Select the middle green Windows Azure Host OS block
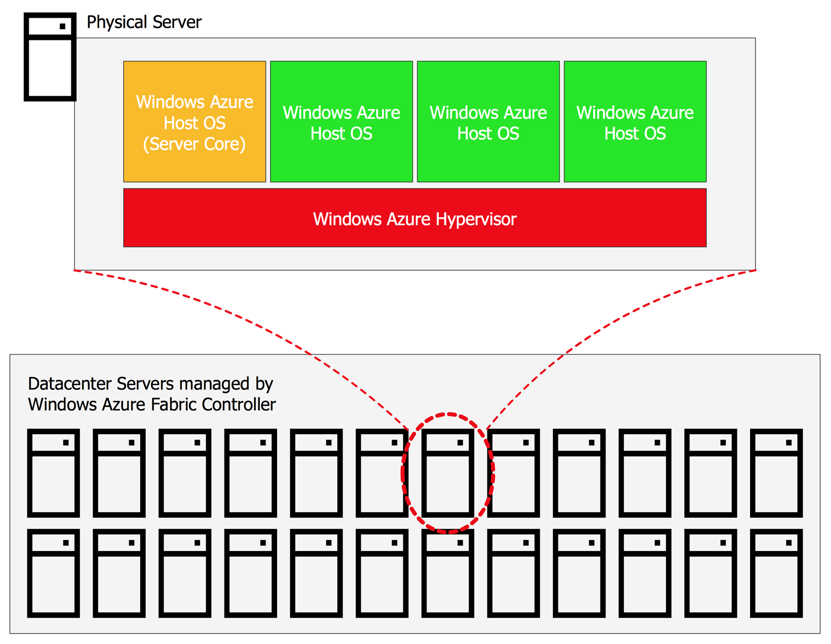The width and height of the screenshot is (831, 644). (x=488, y=122)
